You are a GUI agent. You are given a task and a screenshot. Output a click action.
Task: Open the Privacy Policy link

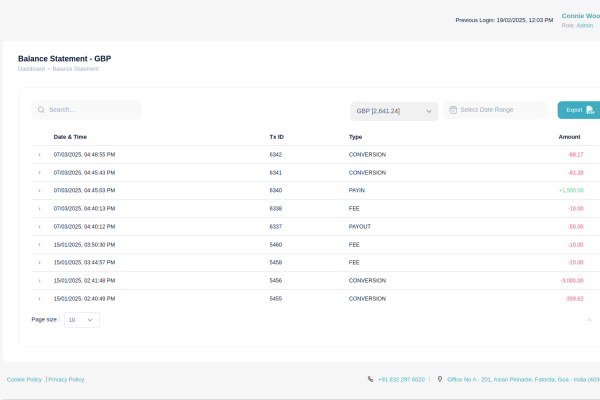(x=67, y=380)
